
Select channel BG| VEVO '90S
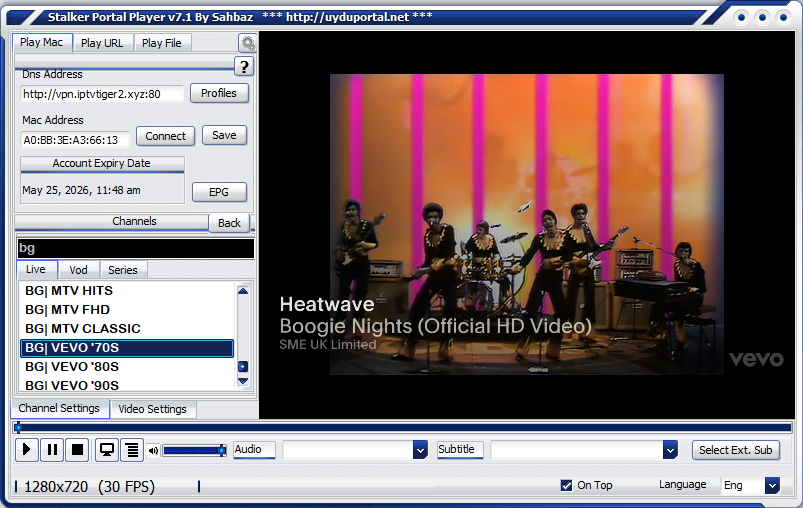click(x=127, y=385)
